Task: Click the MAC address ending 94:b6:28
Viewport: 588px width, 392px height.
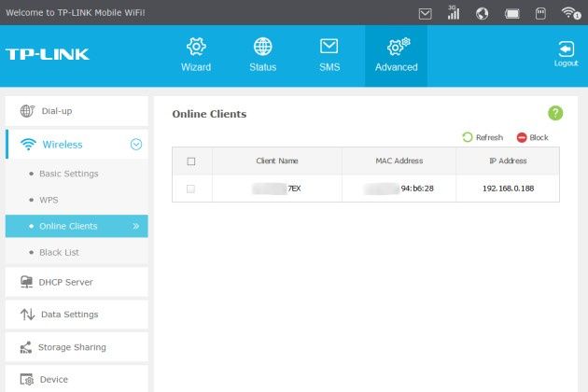Action: [x=399, y=189]
